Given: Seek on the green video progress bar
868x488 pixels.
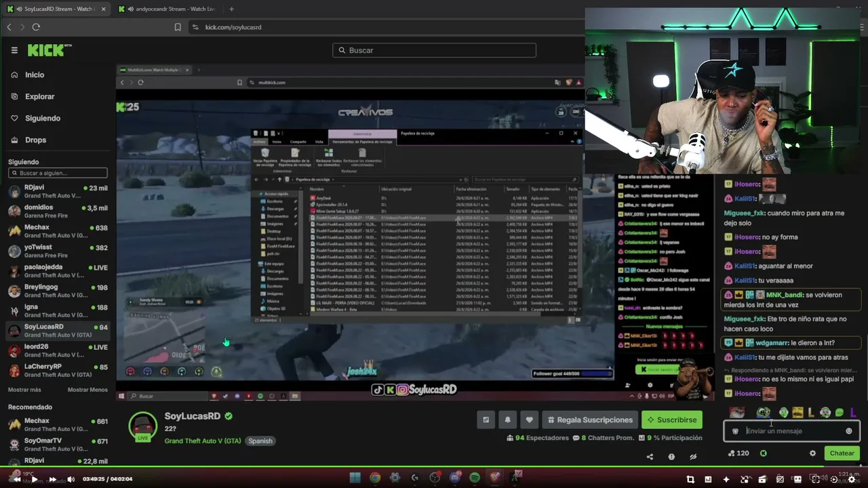Looking at the screenshot, I should 434,466.
